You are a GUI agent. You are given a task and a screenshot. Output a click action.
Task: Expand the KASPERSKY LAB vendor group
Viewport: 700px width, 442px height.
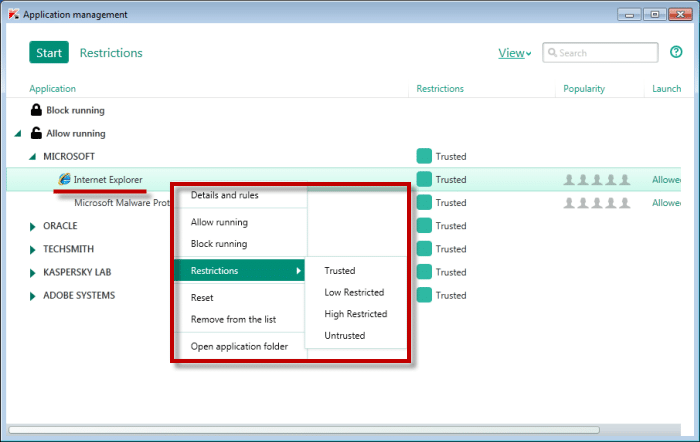pos(32,273)
